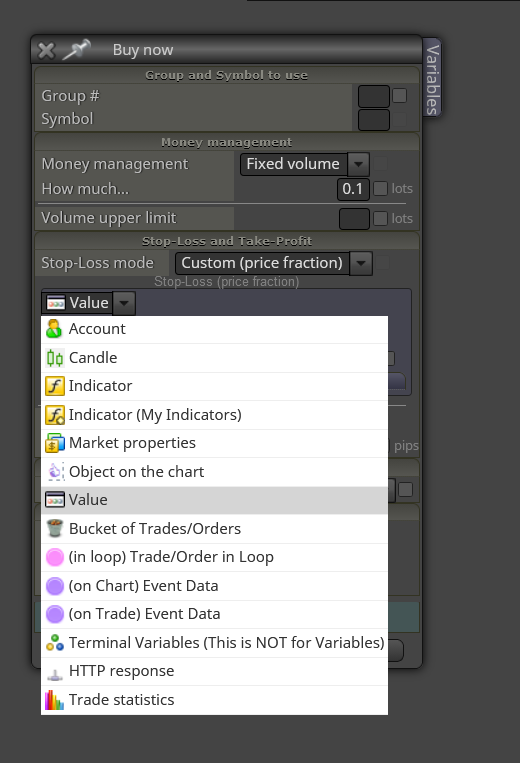Select (in loop) Trade/Order in Loop option
Viewport: 520px width, 763px height.
click(x=215, y=557)
